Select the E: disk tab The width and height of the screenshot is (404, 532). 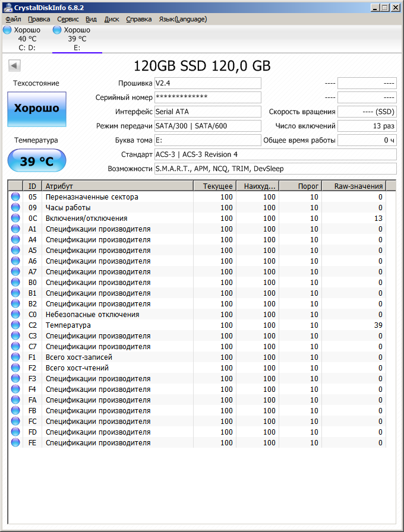pos(77,39)
